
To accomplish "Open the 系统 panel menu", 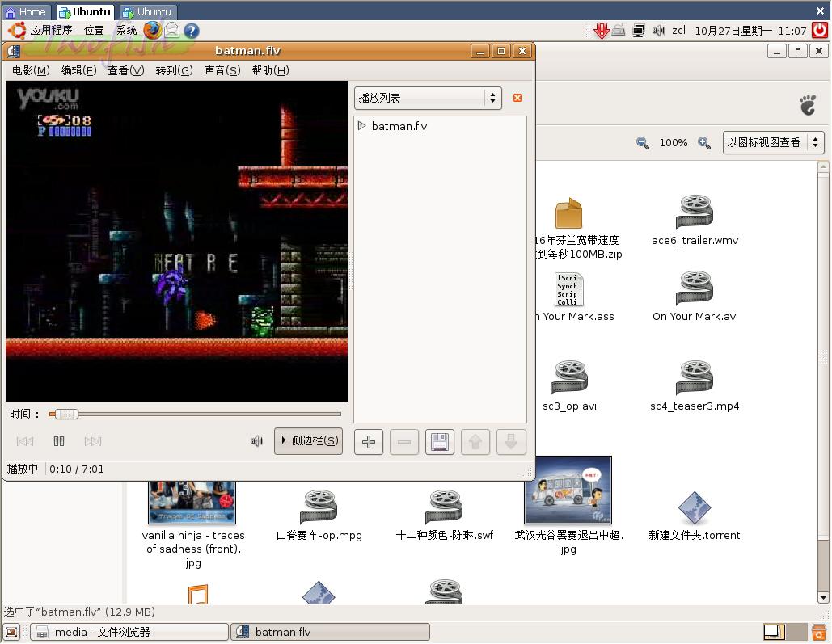I will (127, 30).
